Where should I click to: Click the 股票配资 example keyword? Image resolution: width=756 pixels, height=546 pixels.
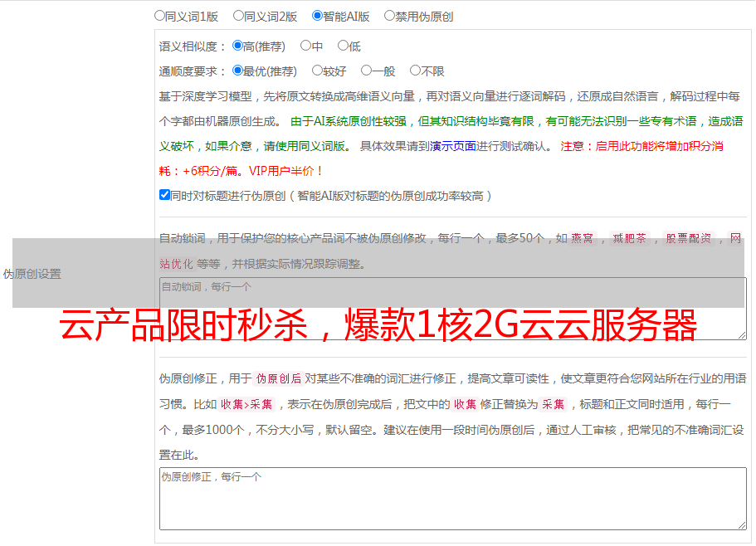(x=689, y=238)
